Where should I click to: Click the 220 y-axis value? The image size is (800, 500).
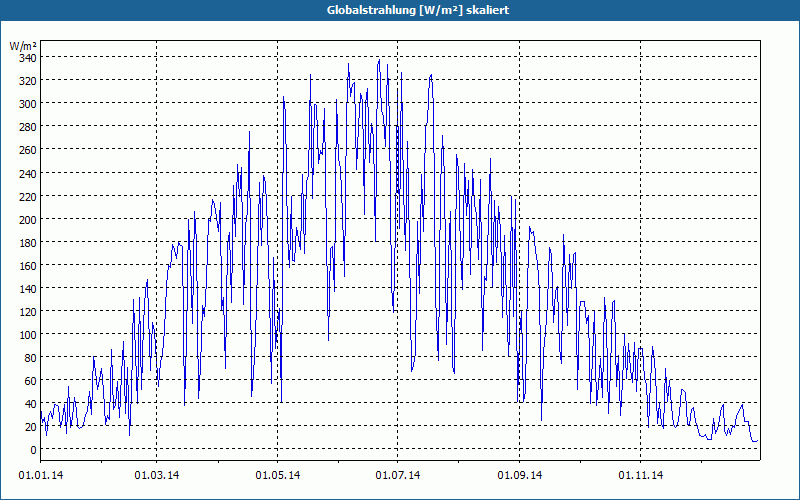click(28, 197)
